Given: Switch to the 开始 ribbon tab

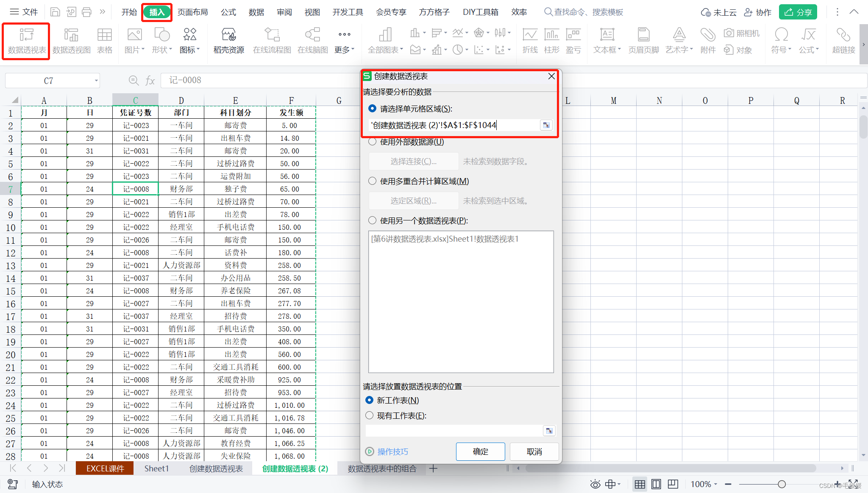Looking at the screenshot, I should click(x=129, y=12).
